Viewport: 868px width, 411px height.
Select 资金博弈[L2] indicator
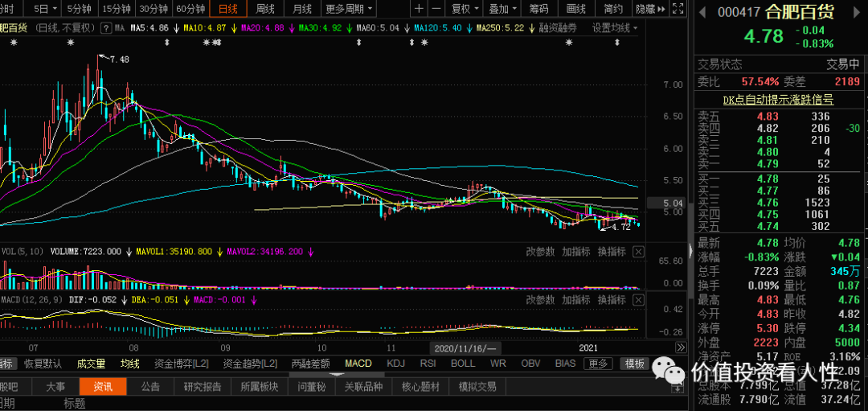pyautogui.click(x=182, y=364)
